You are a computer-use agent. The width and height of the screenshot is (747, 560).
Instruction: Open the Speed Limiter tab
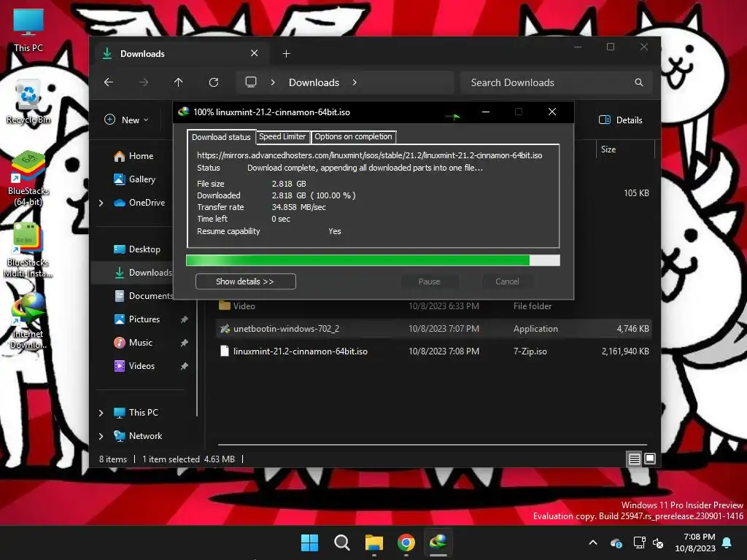[x=282, y=136]
